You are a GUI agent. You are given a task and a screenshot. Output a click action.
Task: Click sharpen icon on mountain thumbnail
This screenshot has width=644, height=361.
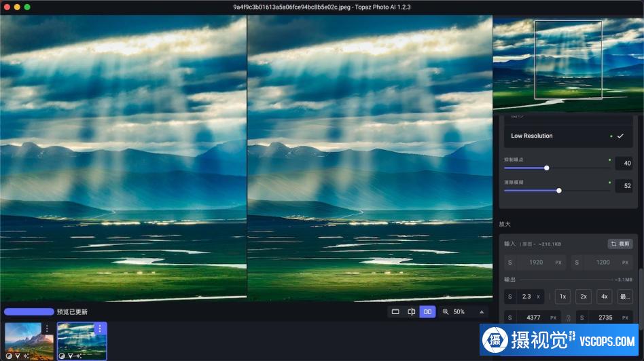coord(18,356)
